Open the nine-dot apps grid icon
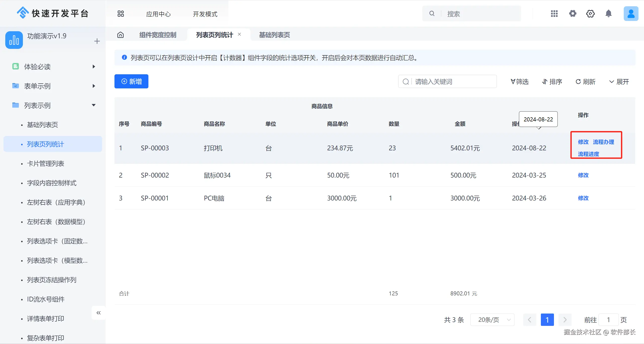644x344 pixels. point(554,14)
